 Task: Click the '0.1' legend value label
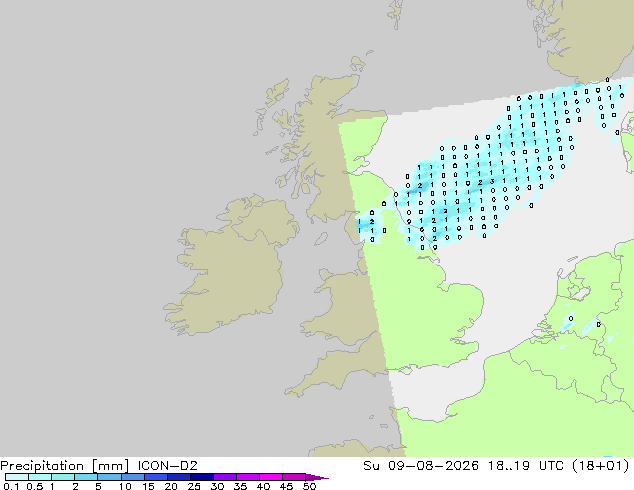tap(11, 486)
